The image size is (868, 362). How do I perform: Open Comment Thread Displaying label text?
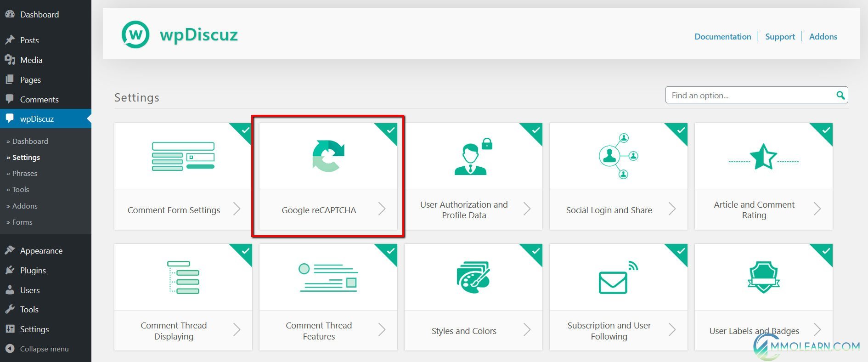coord(174,331)
